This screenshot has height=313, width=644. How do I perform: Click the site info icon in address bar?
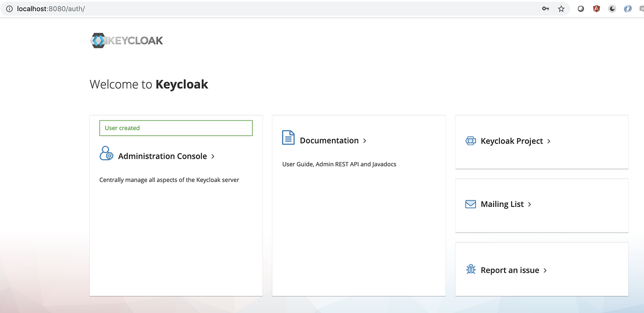click(x=9, y=9)
